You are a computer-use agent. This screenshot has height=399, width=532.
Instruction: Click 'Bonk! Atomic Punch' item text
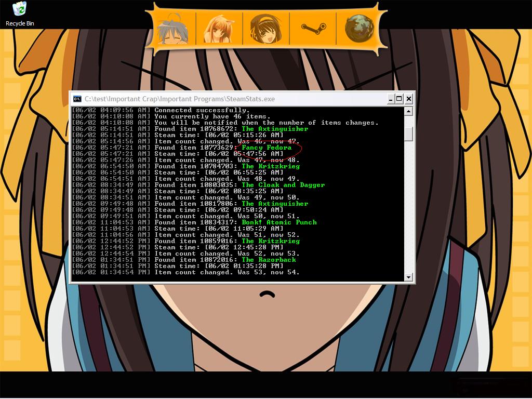[x=279, y=222]
